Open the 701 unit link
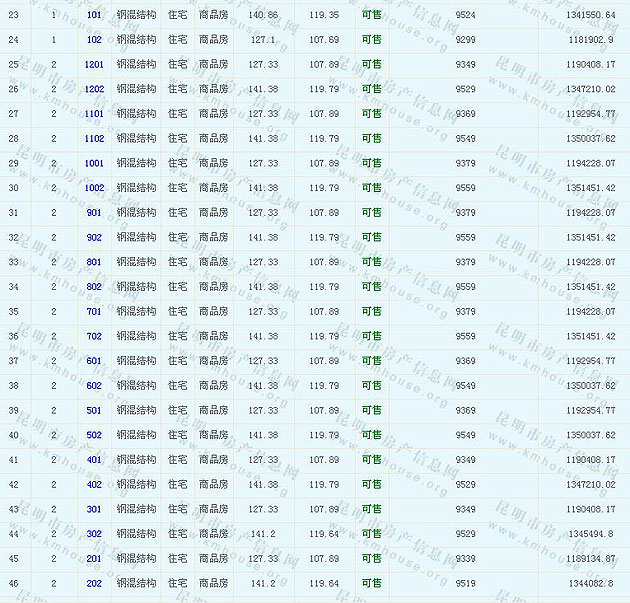630x603 pixels. (x=94, y=312)
